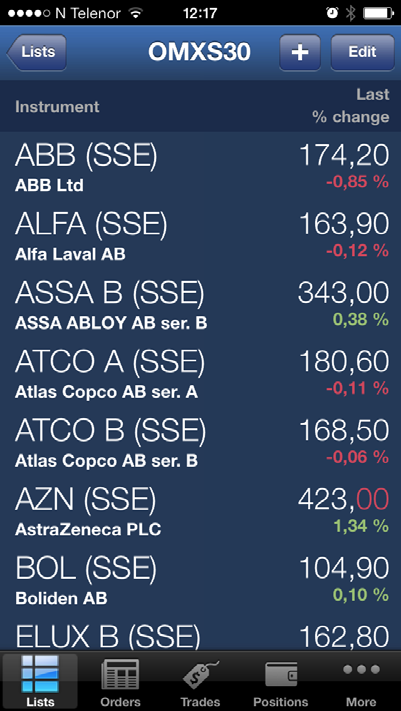Select the ALFA (SSE) Alfa Laval row
The image size is (401, 711).
(x=200, y=235)
